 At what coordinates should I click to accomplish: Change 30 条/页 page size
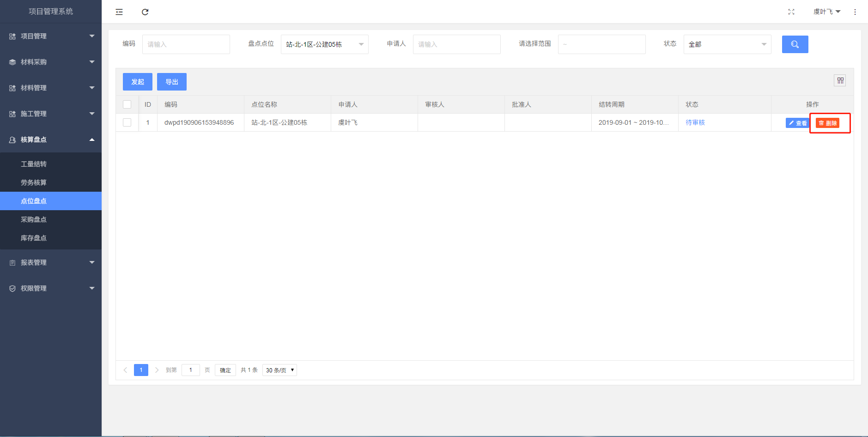pos(279,370)
